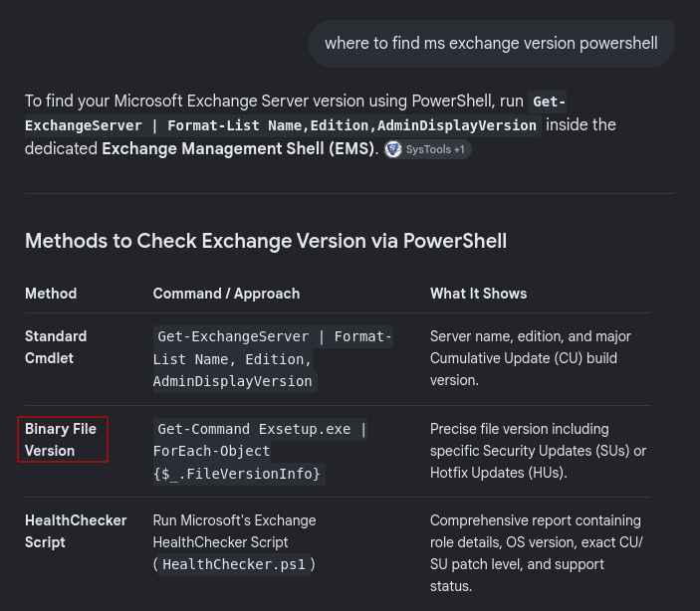
Task: Click bold text 'Exchange Management Shell (EMS)'
Action: coord(238,148)
